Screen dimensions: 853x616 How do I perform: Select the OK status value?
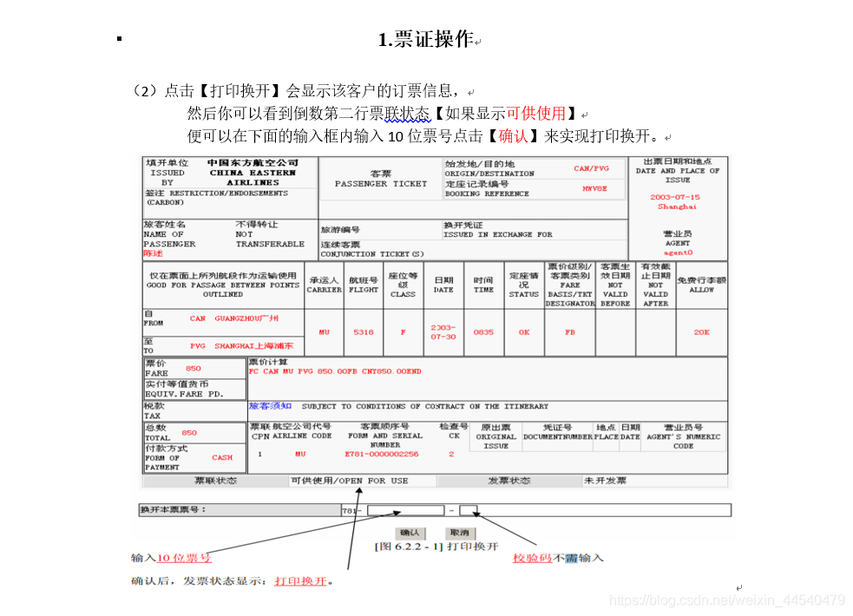click(524, 332)
